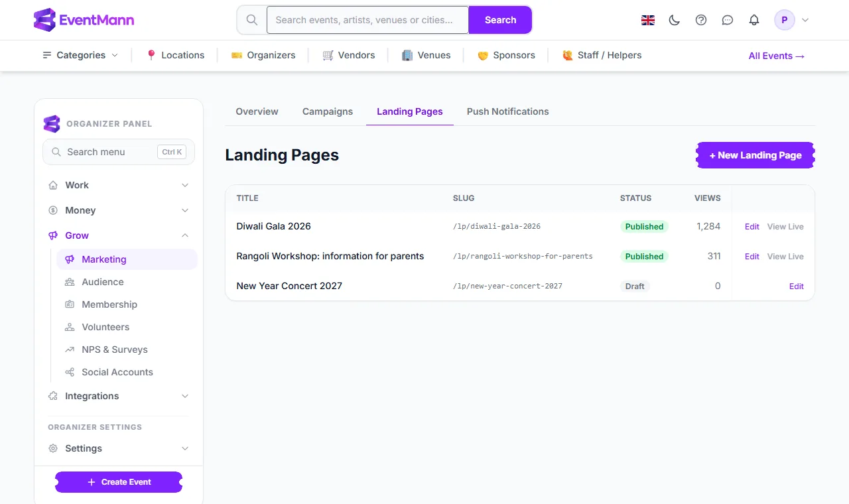Open the help question mark icon

tap(701, 20)
